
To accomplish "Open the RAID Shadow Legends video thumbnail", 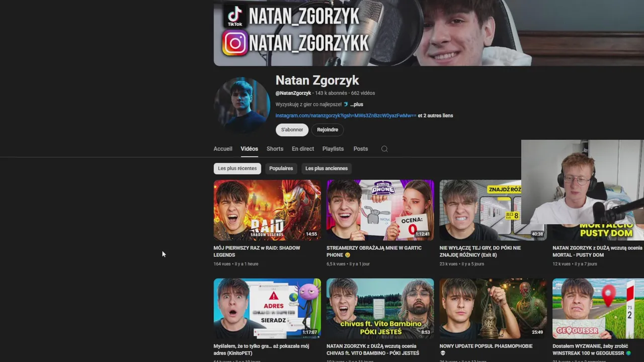I will point(267,210).
